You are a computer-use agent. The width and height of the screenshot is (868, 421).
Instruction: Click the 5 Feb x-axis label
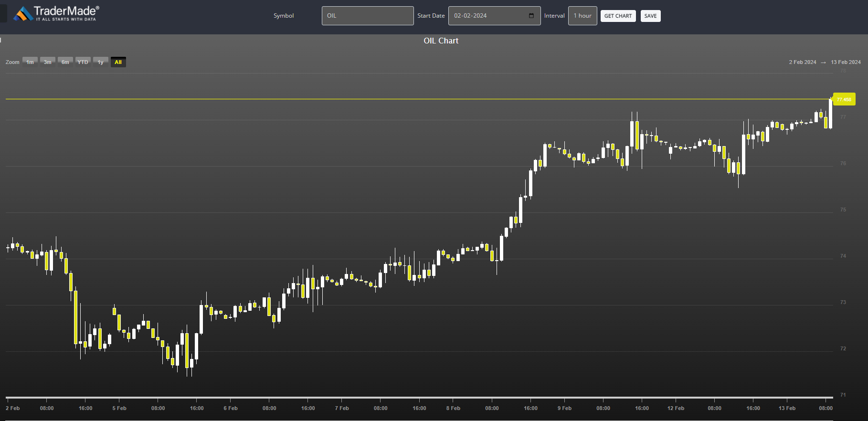[119, 408]
